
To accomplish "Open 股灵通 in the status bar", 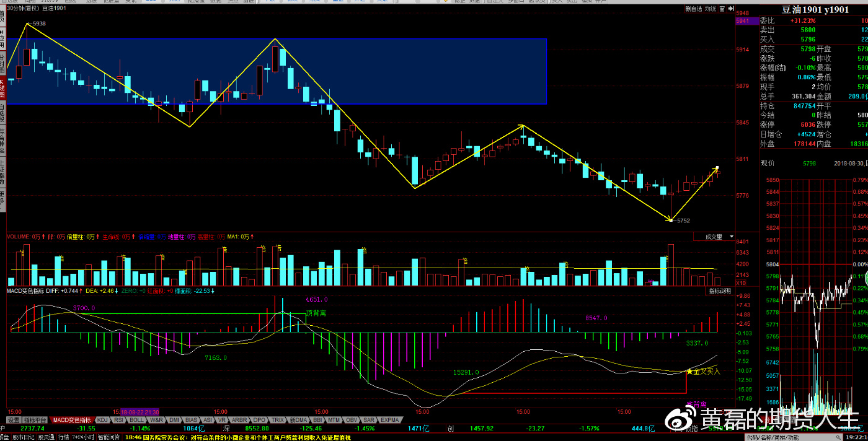I will click(x=46, y=437).
